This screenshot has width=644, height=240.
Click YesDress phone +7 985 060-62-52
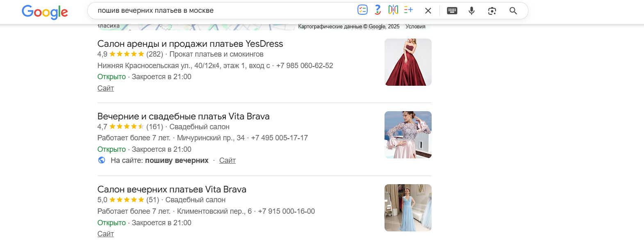[x=305, y=66]
